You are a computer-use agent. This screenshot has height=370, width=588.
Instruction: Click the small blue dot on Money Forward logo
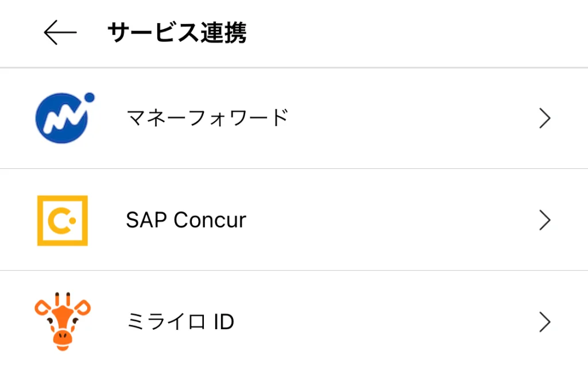point(89,98)
